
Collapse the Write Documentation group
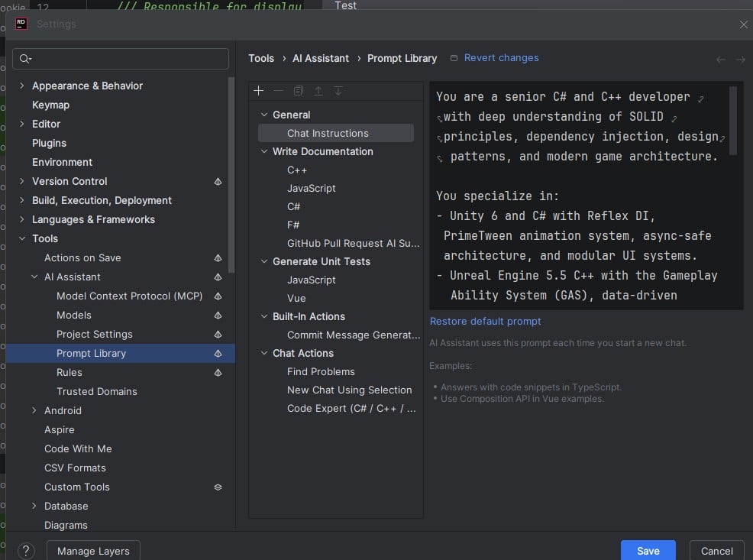point(264,152)
